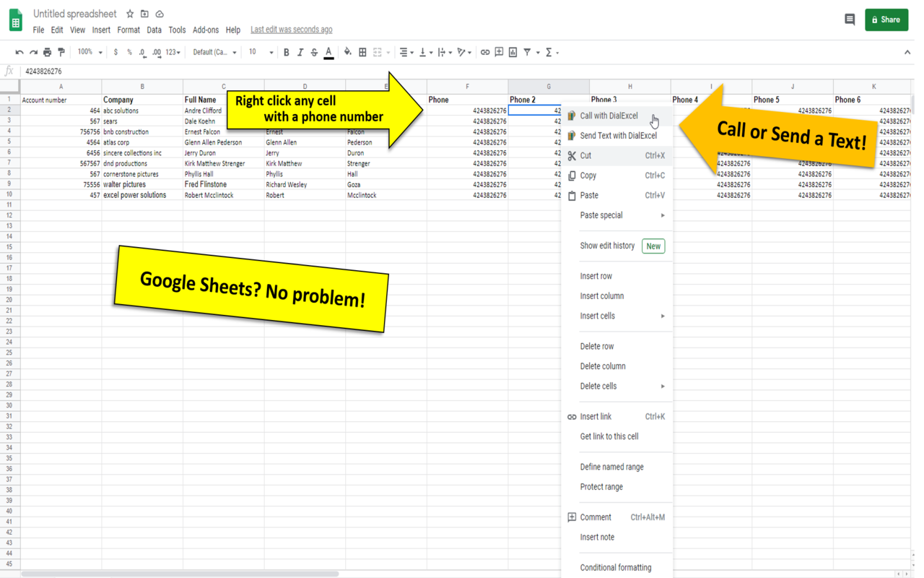This screenshot has height=578, width=924.
Task: Click the green Share button
Action: pyautogui.click(x=886, y=20)
